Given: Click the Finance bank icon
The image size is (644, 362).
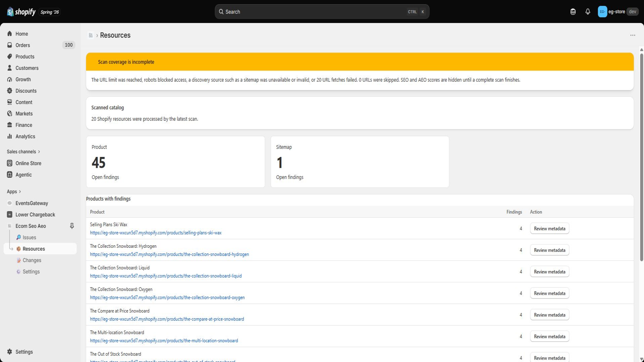Looking at the screenshot, I should point(10,125).
